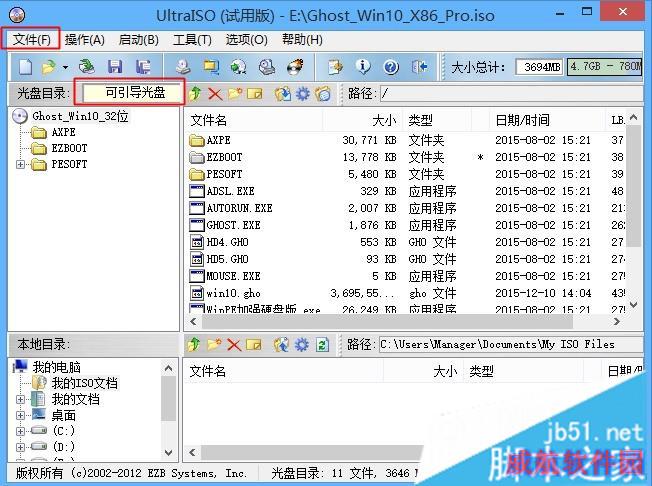
Task: Select the AUTORUN.EXE file row
Action: click(x=405, y=208)
